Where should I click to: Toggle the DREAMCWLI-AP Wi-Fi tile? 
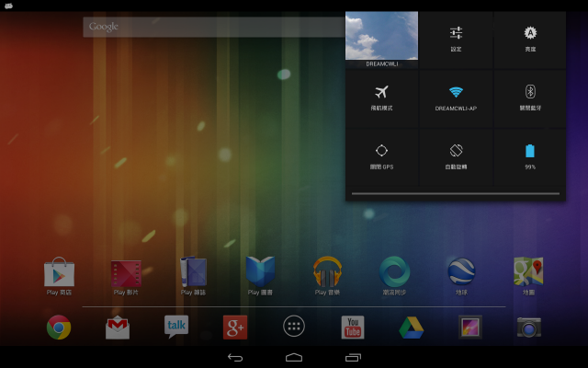tap(456, 98)
